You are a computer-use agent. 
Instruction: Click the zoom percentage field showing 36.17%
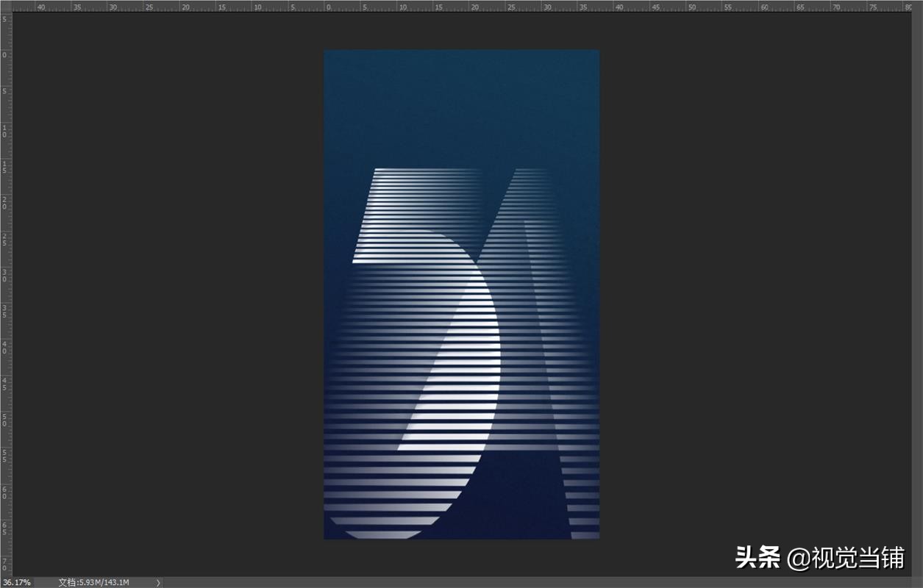16,582
